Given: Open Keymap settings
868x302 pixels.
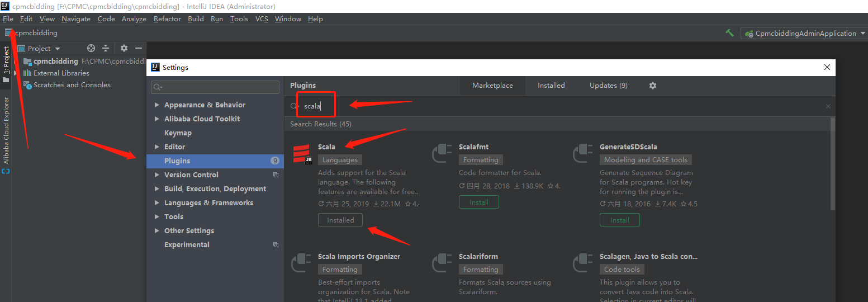Looking at the screenshot, I should pyautogui.click(x=178, y=133).
